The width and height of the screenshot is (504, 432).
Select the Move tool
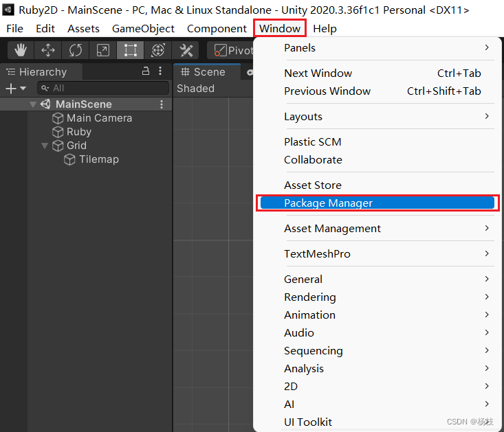point(48,50)
